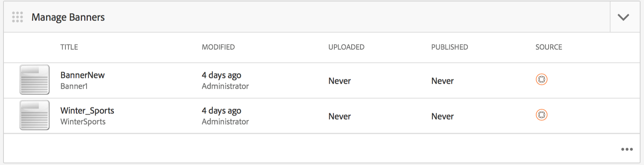Click the drag handle grid icon beside Manage Banners
This screenshot has height=165, width=644.
point(18,17)
